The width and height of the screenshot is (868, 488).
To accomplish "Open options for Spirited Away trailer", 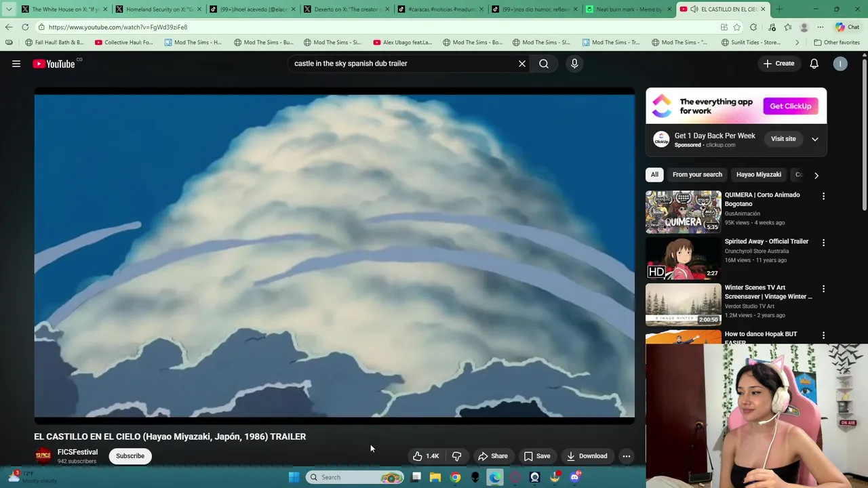I will click(823, 243).
